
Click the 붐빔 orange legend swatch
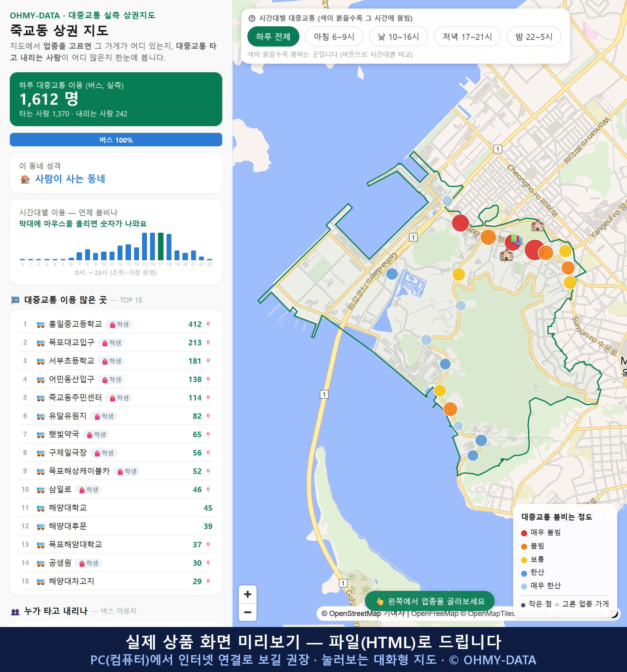524,546
